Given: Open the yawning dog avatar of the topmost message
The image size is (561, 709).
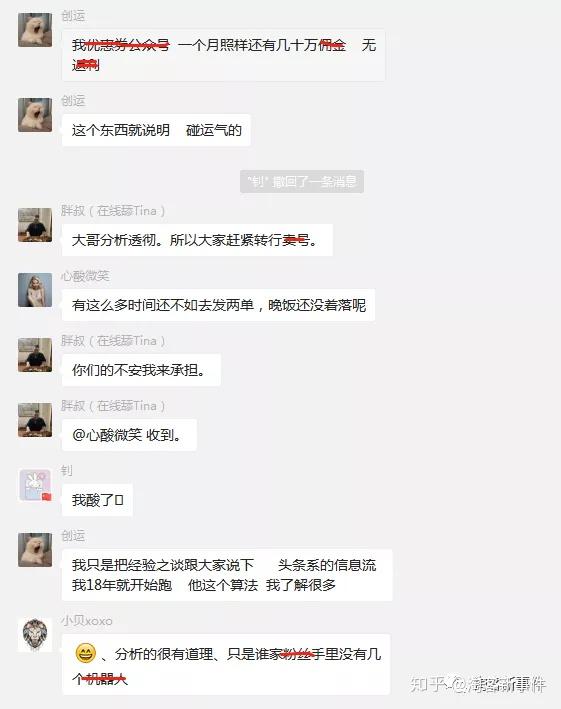Looking at the screenshot, I should [35, 30].
